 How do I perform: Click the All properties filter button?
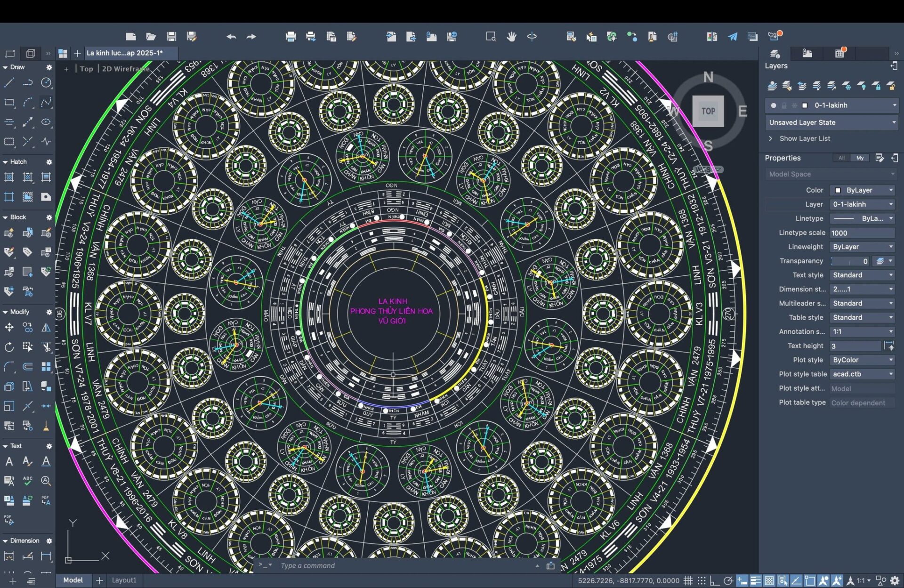(841, 158)
